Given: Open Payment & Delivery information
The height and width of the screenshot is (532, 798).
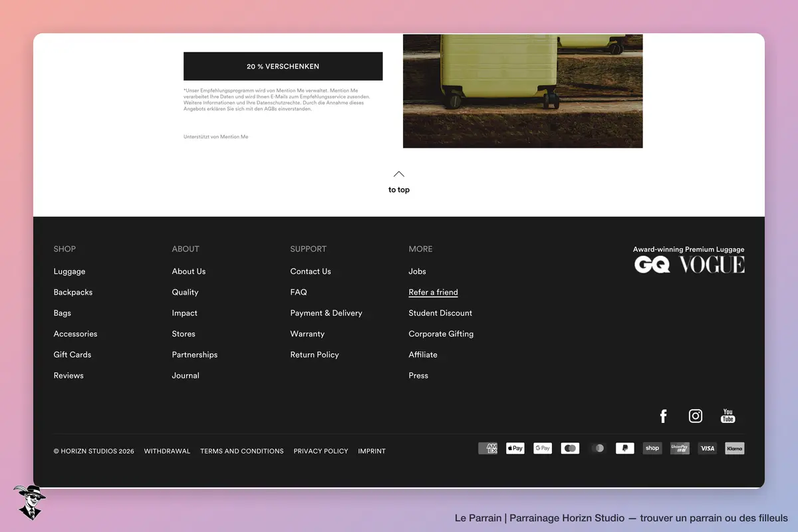Looking at the screenshot, I should click(327, 313).
